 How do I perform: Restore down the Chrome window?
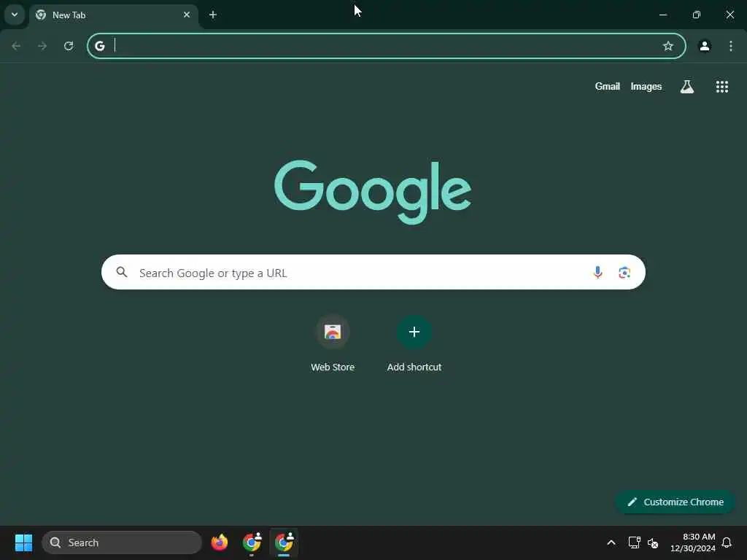click(696, 15)
